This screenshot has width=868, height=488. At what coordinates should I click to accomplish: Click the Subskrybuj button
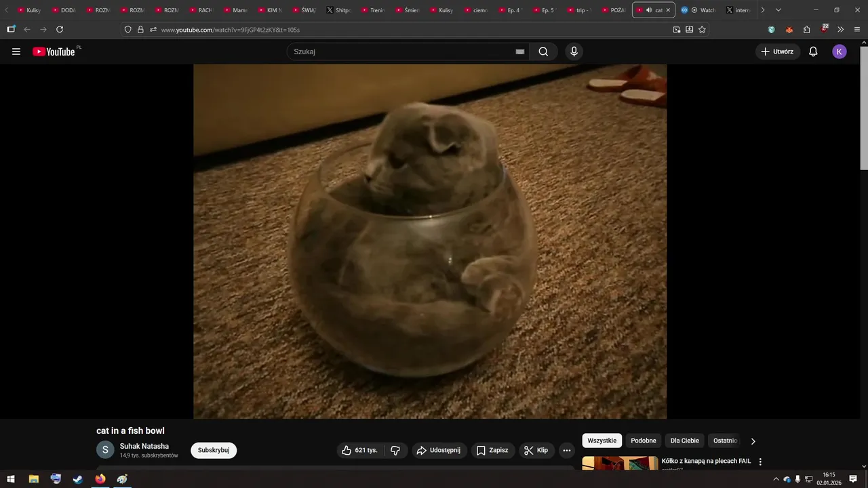[214, 450]
